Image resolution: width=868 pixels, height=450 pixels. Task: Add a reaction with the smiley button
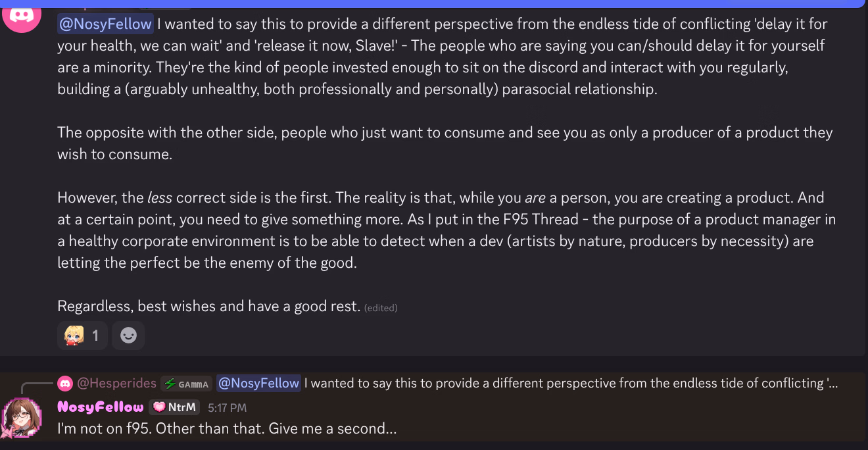coord(128,336)
